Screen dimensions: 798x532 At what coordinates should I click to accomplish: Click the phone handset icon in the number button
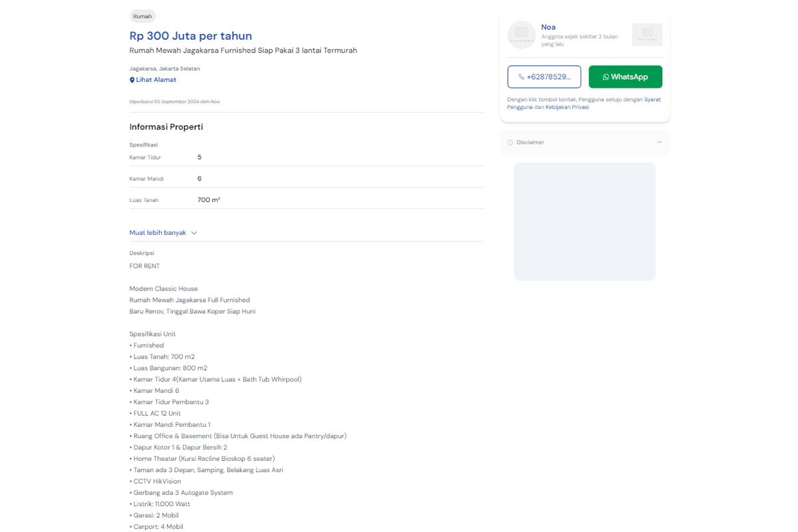click(x=521, y=77)
